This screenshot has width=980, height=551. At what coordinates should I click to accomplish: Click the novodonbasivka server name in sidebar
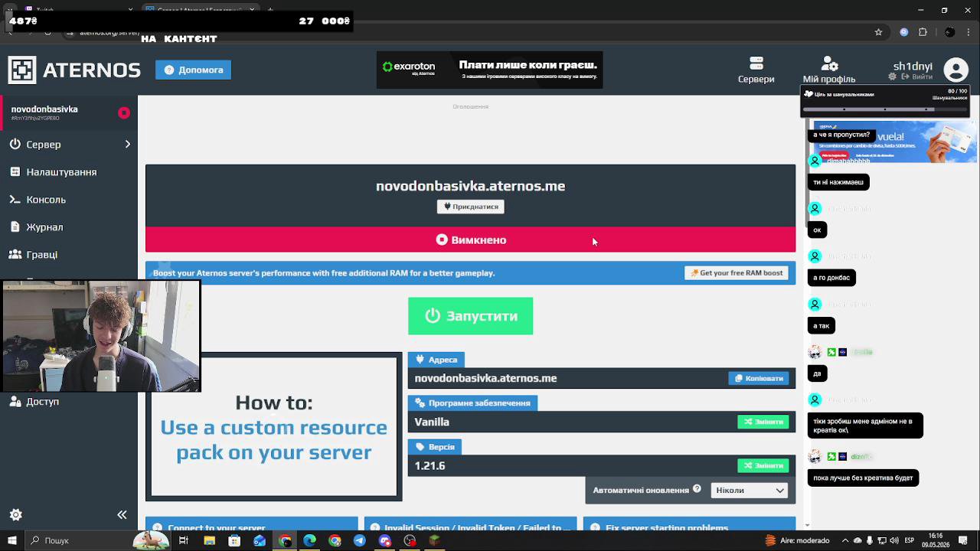44,109
